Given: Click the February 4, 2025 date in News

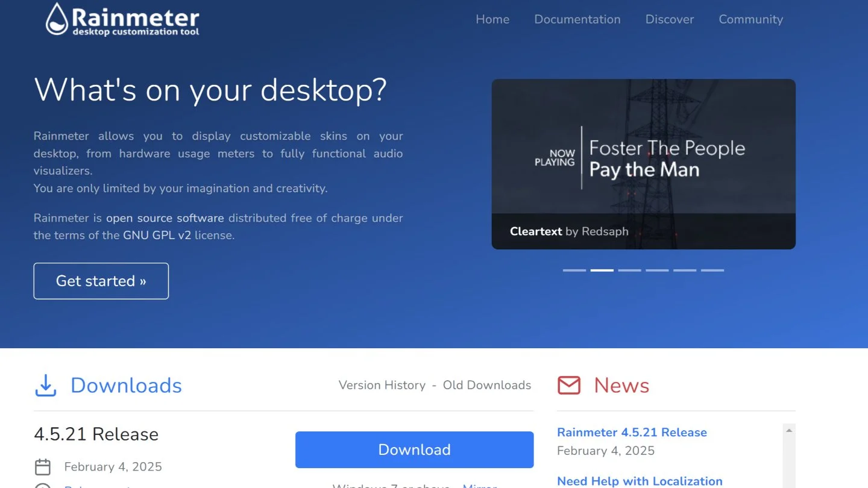Looking at the screenshot, I should coord(606,451).
